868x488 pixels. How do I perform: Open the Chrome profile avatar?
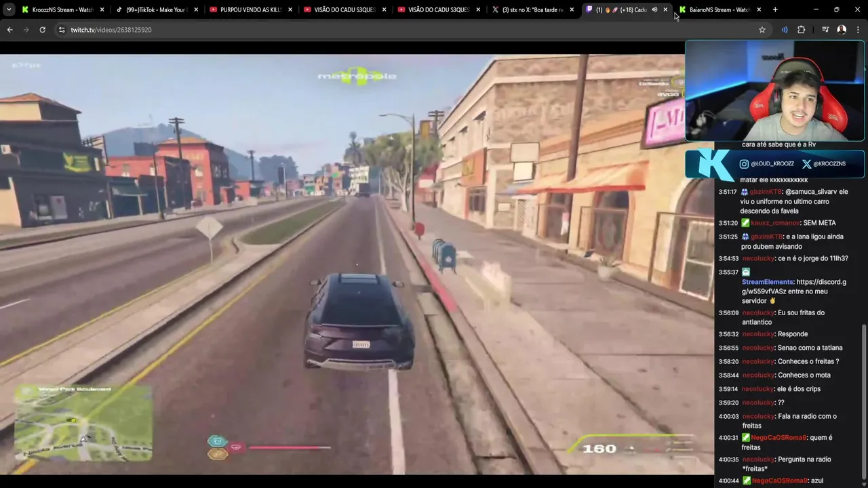842,30
